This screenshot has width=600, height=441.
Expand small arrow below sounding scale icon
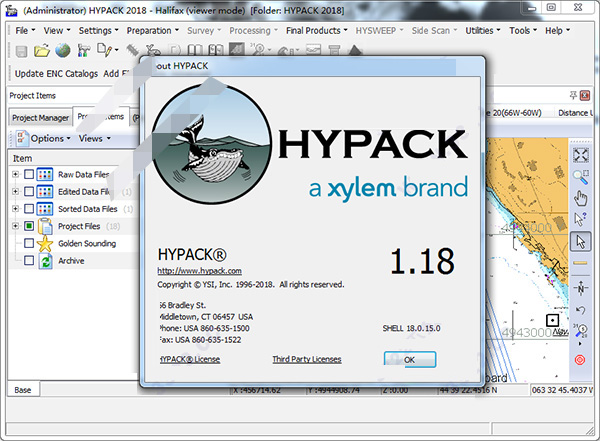coord(580,344)
